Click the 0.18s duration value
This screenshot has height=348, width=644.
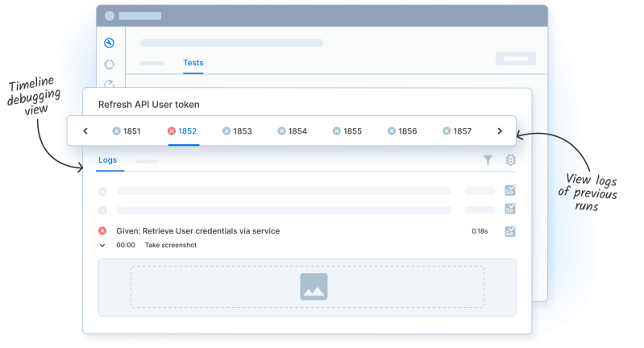pos(480,231)
